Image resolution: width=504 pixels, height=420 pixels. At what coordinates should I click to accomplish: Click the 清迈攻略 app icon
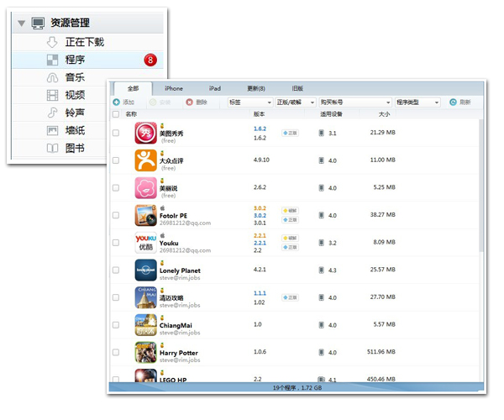tap(146, 297)
